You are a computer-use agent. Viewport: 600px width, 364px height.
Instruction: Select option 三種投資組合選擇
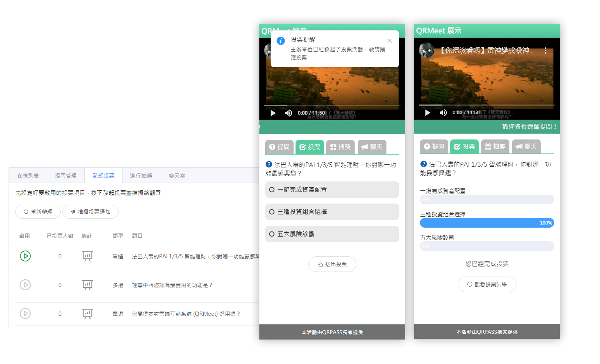coord(332,212)
